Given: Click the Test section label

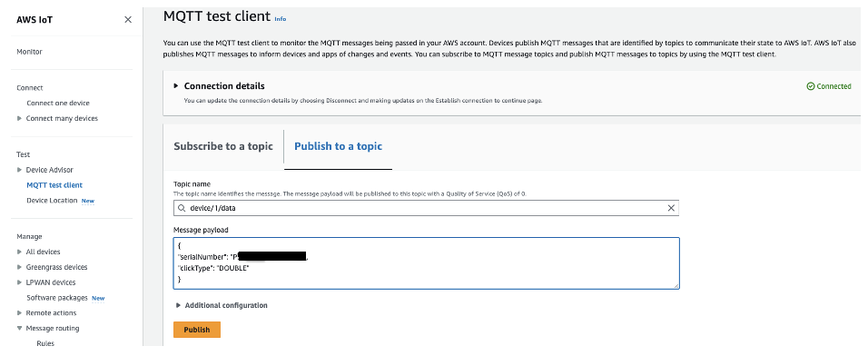Looking at the screenshot, I should point(24,154).
